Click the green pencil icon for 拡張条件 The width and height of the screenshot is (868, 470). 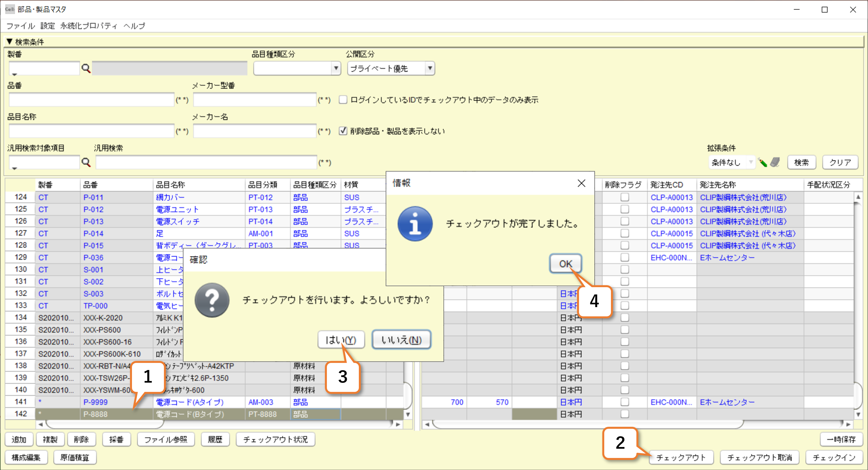click(x=762, y=162)
